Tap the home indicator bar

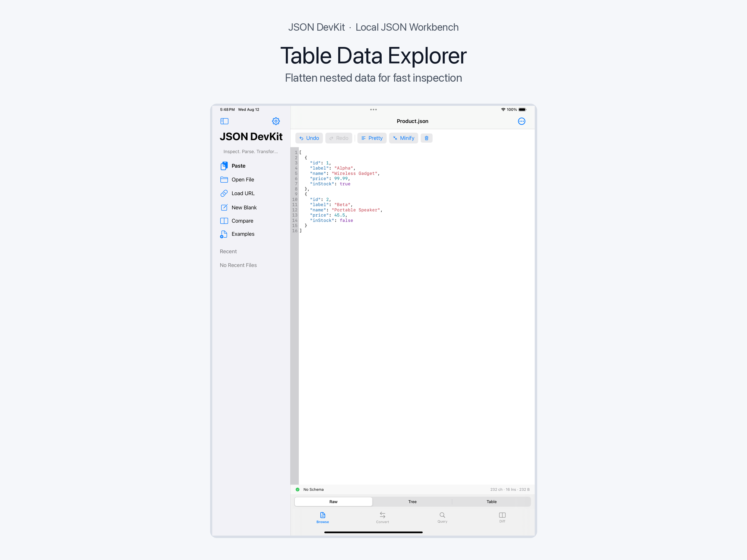tap(373, 532)
